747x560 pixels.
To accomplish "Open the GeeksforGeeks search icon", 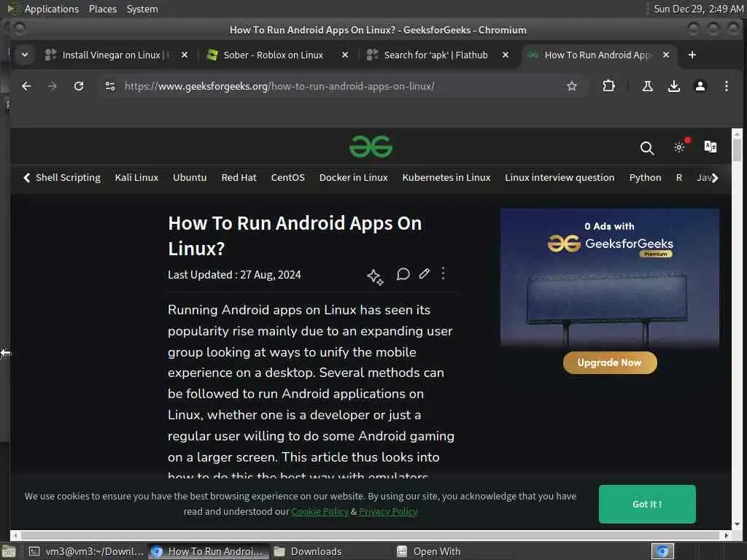I will pyautogui.click(x=646, y=148).
